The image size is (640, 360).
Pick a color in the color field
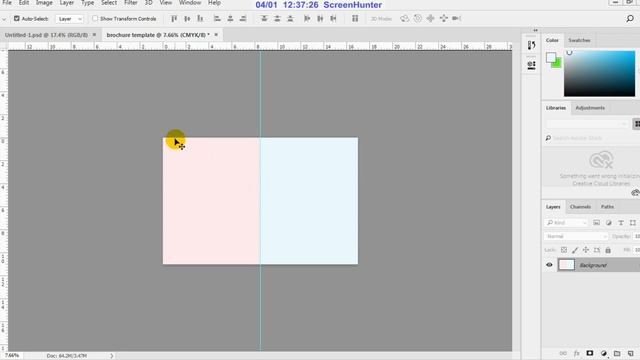pyautogui.click(x=599, y=73)
